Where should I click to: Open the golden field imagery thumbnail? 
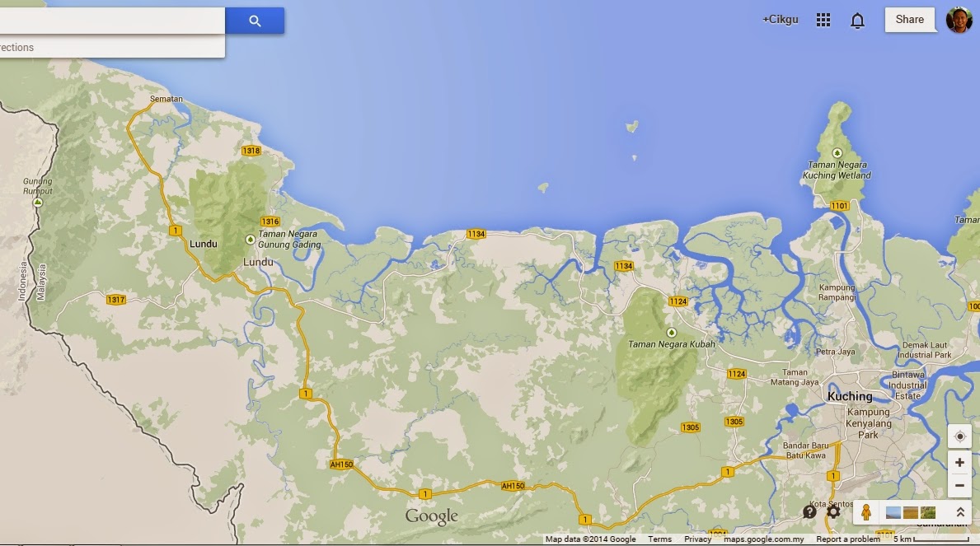tap(911, 513)
